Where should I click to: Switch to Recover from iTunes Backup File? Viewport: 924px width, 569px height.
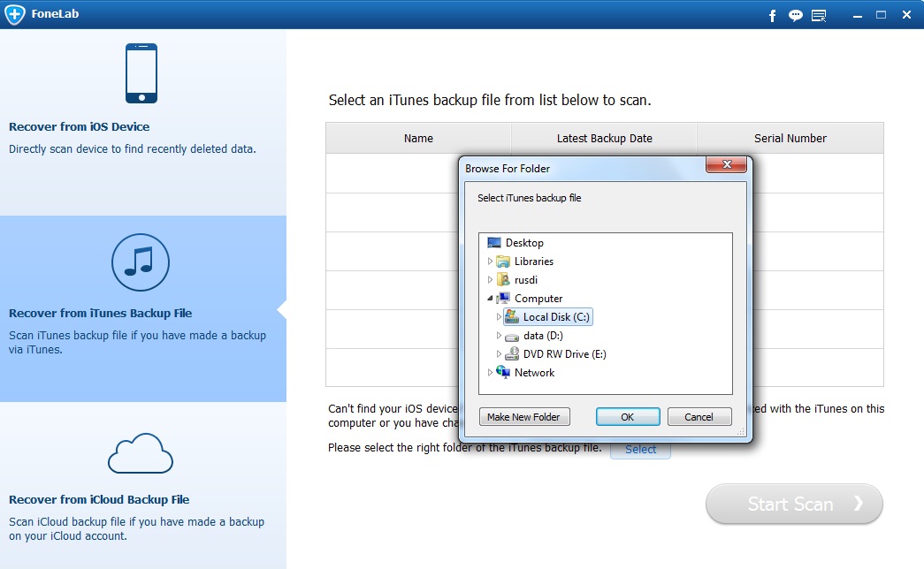(x=143, y=308)
